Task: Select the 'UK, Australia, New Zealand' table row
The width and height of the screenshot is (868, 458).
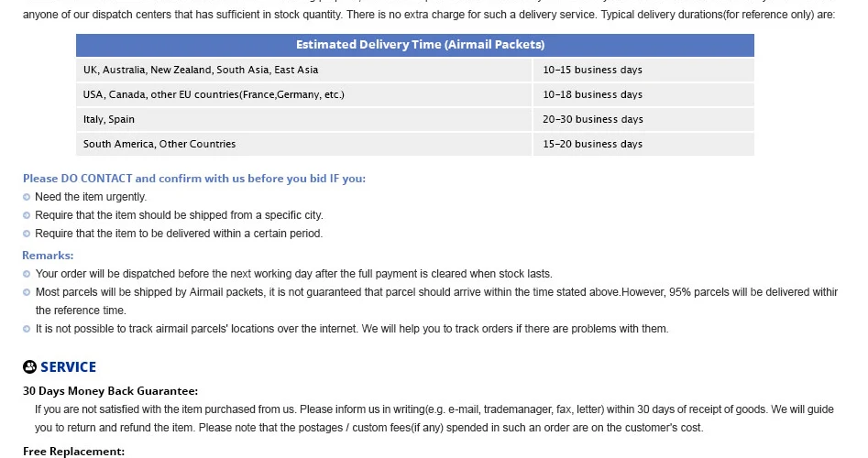Action: pos(415,70)
